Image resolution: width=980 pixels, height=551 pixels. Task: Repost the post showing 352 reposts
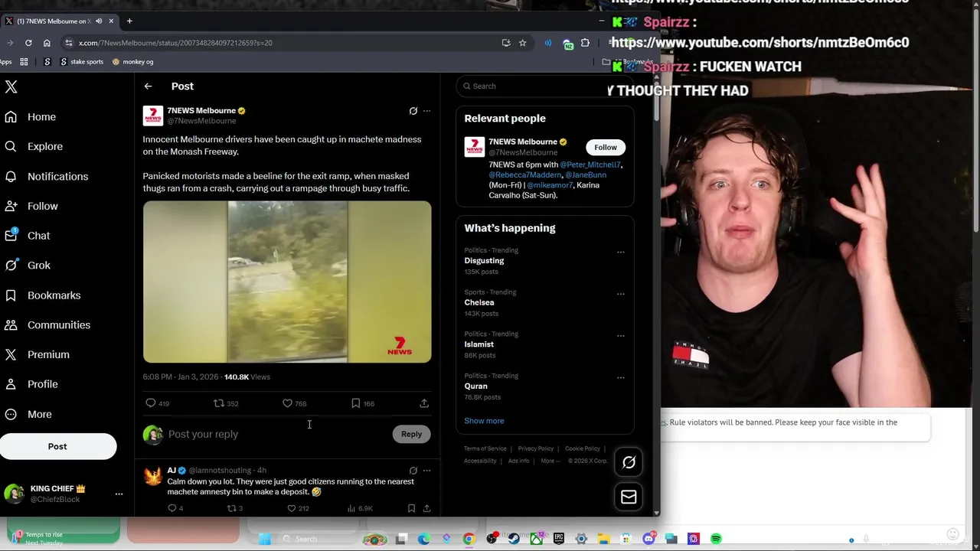point(218,403)
